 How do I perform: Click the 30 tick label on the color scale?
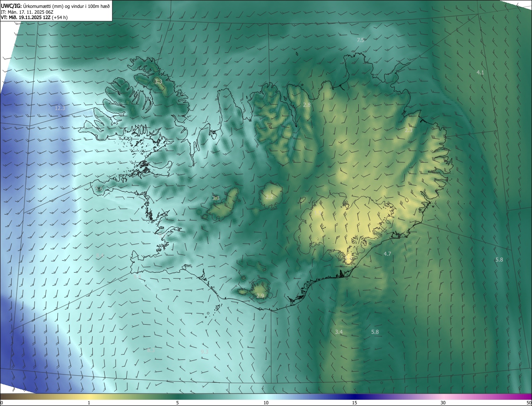point(443,403)
